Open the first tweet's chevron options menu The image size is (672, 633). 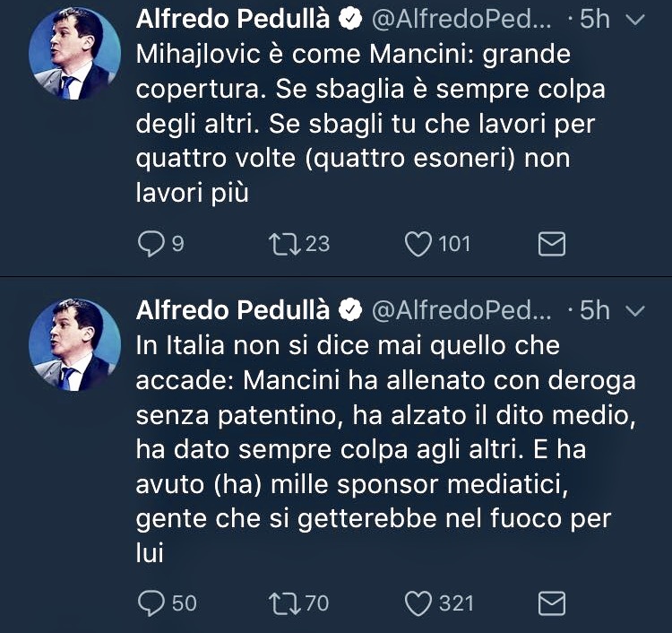634,20
